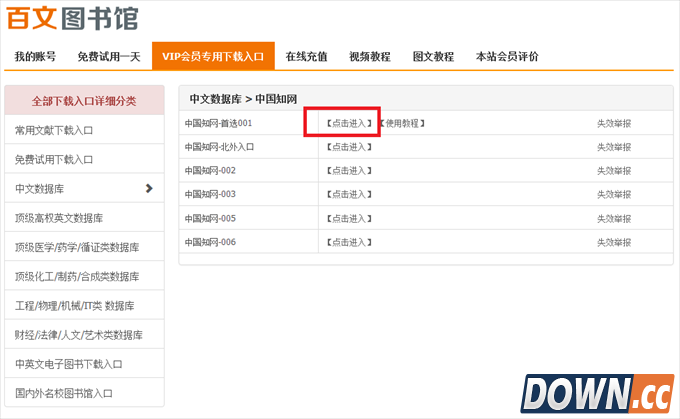Open 常用文献下载入口 in sidebar
The width and height of the screenshot is (680, 419).
point(84,130)
